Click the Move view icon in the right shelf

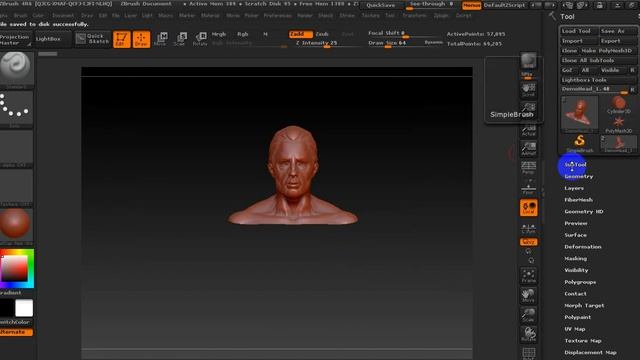coord(529,296)
